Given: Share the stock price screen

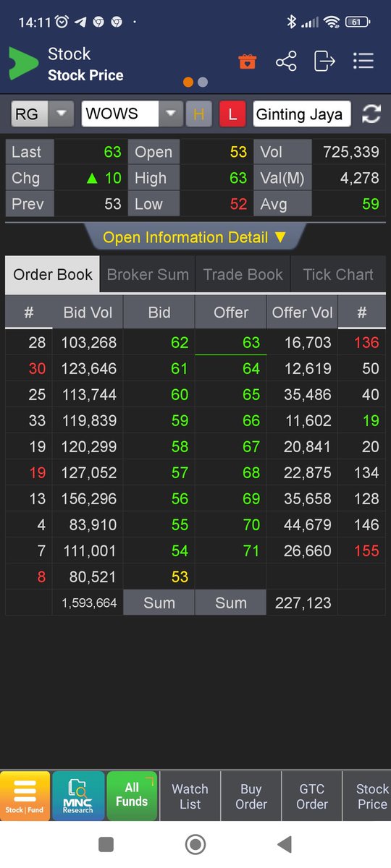Looking at the screenshot, I should (x=286, y=61).
